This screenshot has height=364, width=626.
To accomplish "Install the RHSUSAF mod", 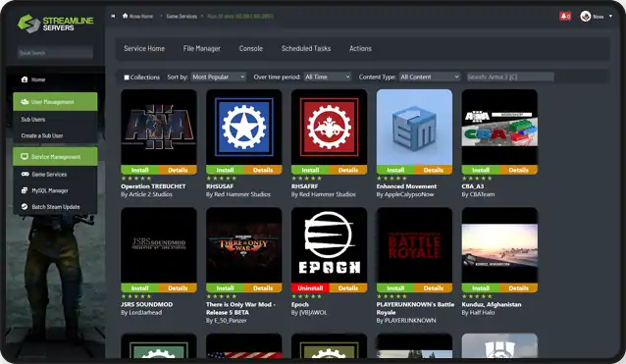I will [x=225, y=170].
